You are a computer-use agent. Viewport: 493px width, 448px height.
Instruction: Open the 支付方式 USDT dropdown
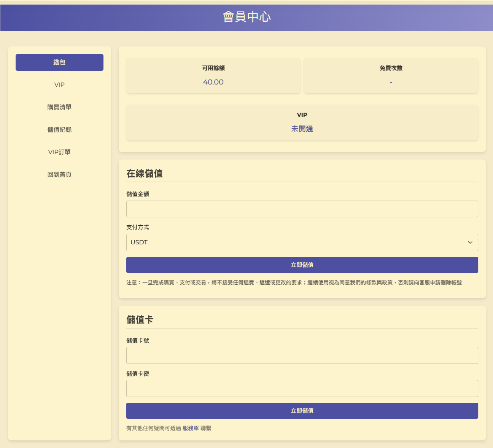pyautogui.click(x=302, y=242)
